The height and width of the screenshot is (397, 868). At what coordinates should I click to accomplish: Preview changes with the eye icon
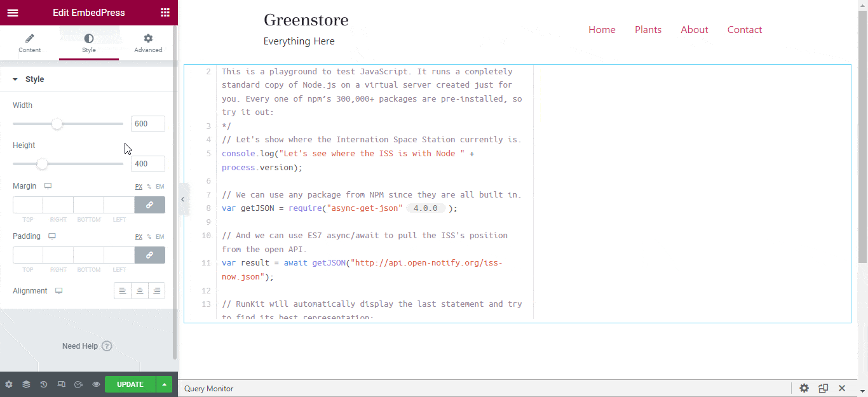pyautogui.click(x=96, y=384)
